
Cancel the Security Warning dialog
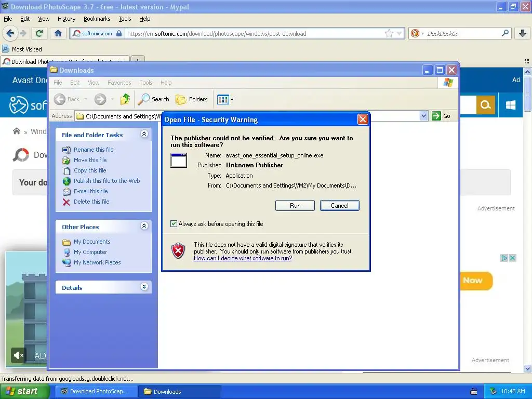(339, 206)
